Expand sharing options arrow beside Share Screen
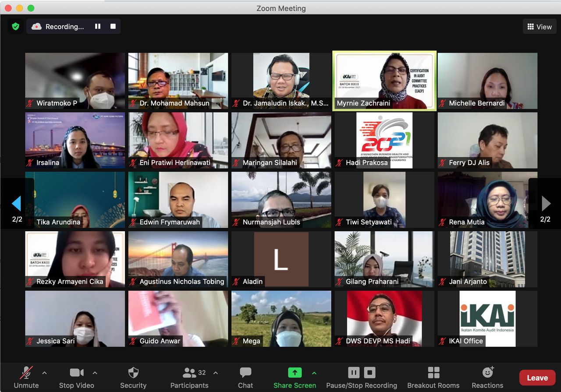This screenshot has width=561, height=392. coord(314,373)
